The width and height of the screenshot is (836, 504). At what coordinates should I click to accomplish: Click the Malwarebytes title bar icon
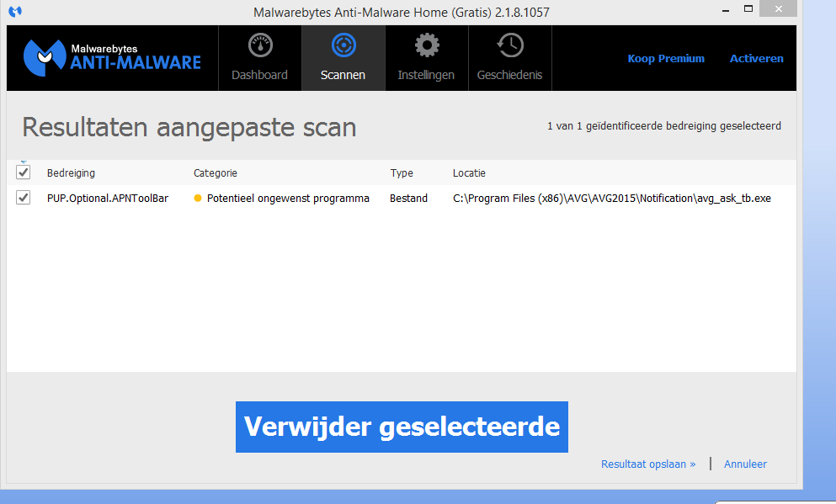coord(15,11)
